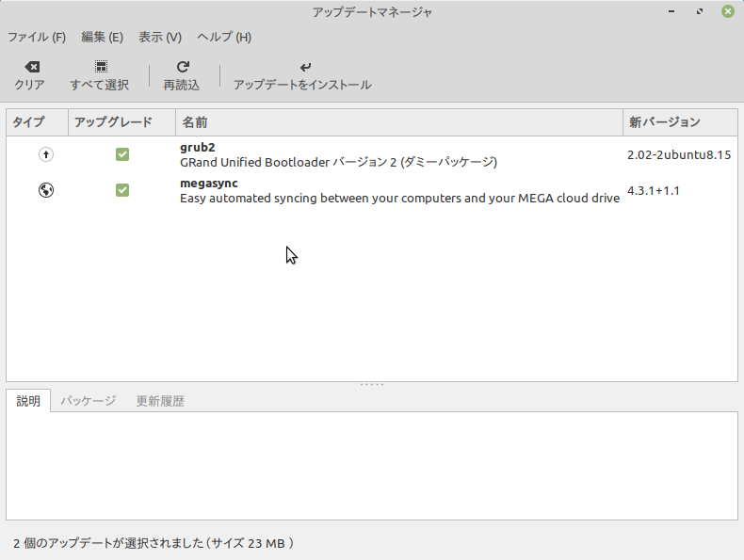Screen dimensions: 744x560
Task: Switch to the 更新履歴 tab
Action: pos(160,401)
